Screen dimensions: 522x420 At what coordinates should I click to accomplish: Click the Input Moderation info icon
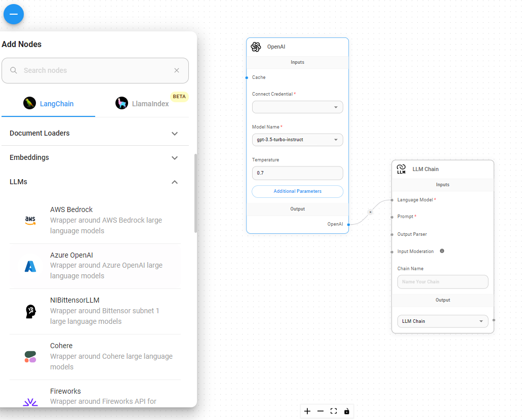point(442,251)
